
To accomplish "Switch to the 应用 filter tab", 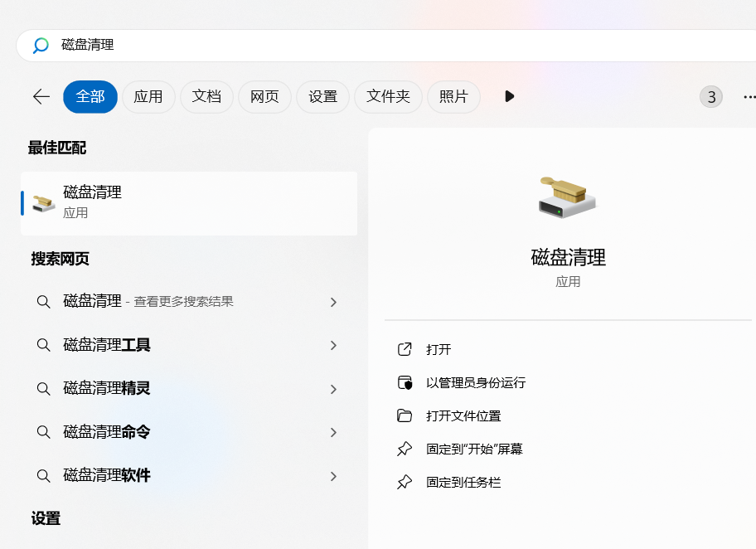I will coord(148,96).
